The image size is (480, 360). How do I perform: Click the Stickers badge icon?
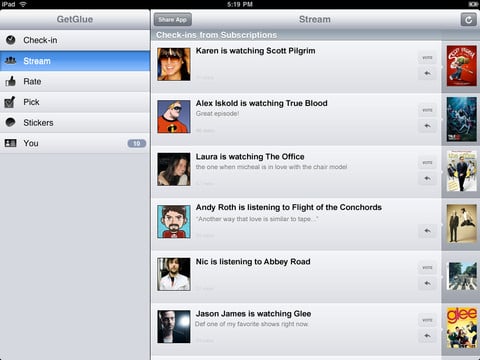tap(11, 122)
